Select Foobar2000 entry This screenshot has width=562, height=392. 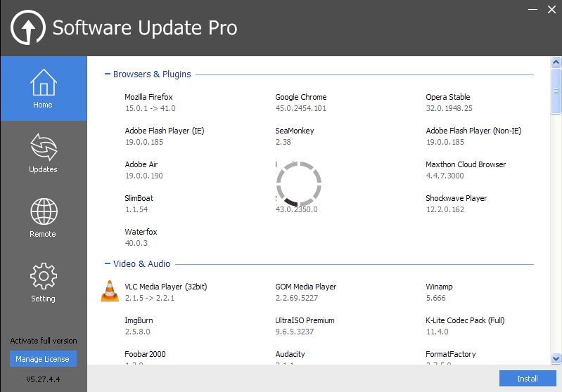pyautogui.click(x=145, y=354)
